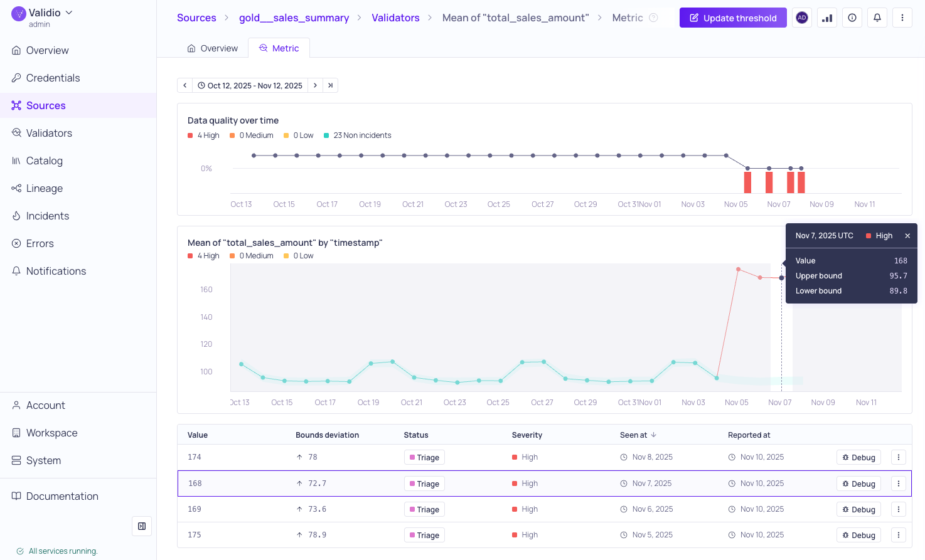Open gold__sales_summary breadcrumb
This screenshot has height=560, width=925.
tap(294, 18)
